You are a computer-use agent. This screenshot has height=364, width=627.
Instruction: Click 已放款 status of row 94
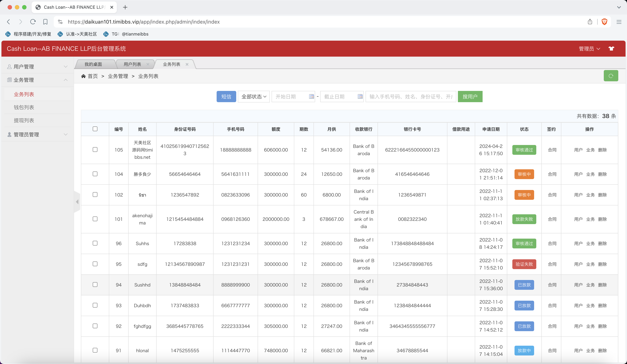tap(524, 285)
